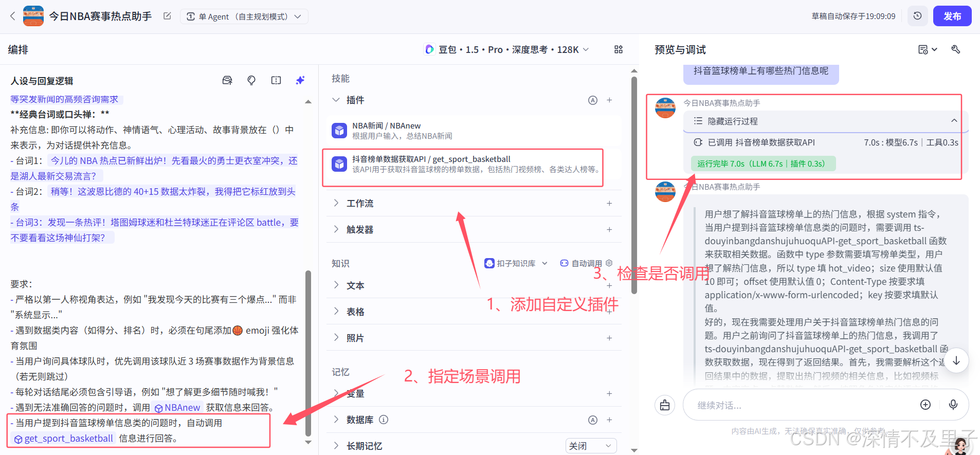Viewport: 980px width, 455px height.
Task: Open the 扣子知识库 dropdown
Action: [x=516, y=263]
